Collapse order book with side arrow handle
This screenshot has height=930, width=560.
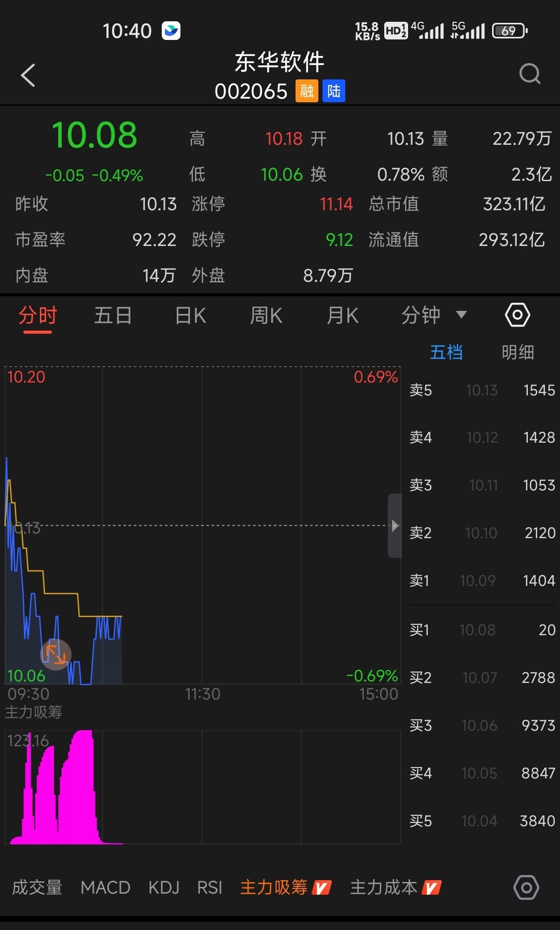(395, 526)
